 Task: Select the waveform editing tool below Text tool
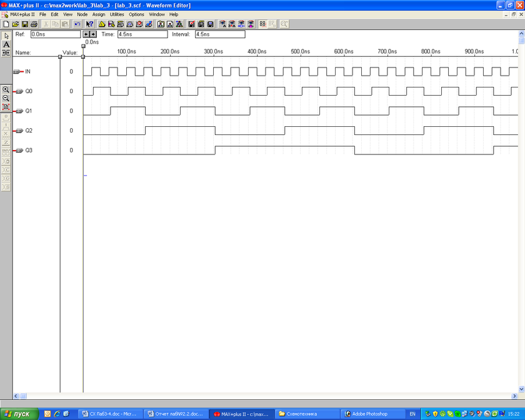[6, 52]
